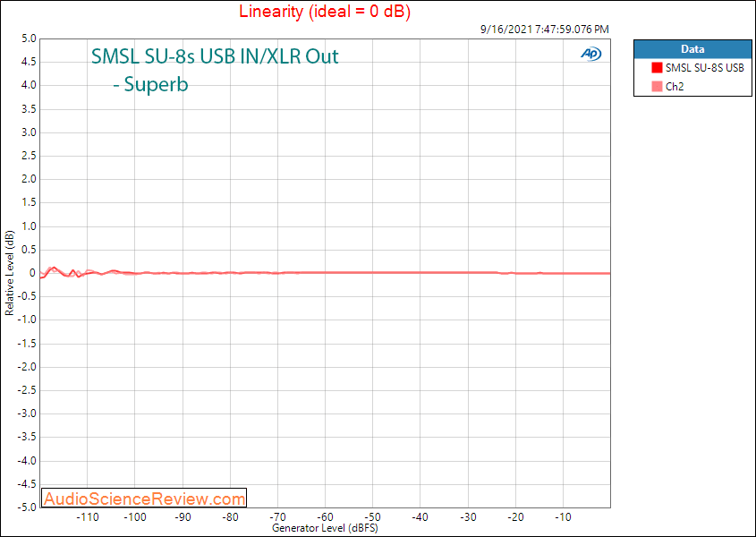The height and width of the screenshot is (537, 756).
Task: Click the -4.5 y-axis tick label
Action: (x=27, y=484)
